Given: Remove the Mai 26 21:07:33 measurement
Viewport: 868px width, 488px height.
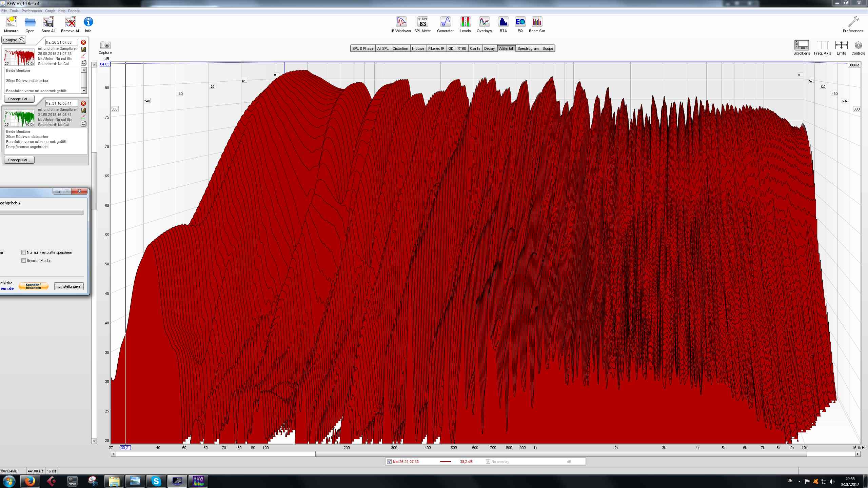Looking at the screenshot, I should click(83, 42).
